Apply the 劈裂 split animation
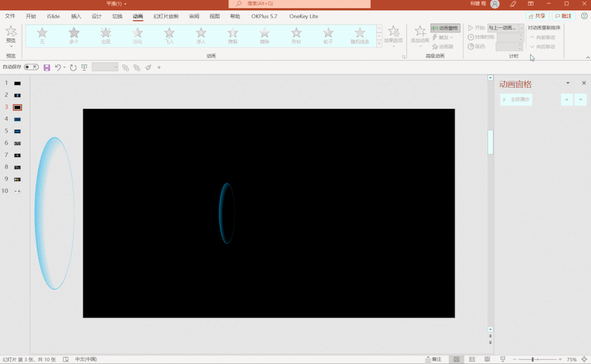Image resolution: width=591 pixels, height=364 pixels. pyautogui.click(x=233, y=36)
